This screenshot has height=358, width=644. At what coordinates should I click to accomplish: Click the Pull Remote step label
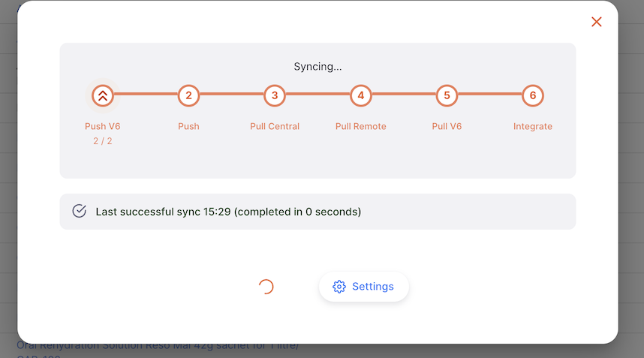pos(360,126)
